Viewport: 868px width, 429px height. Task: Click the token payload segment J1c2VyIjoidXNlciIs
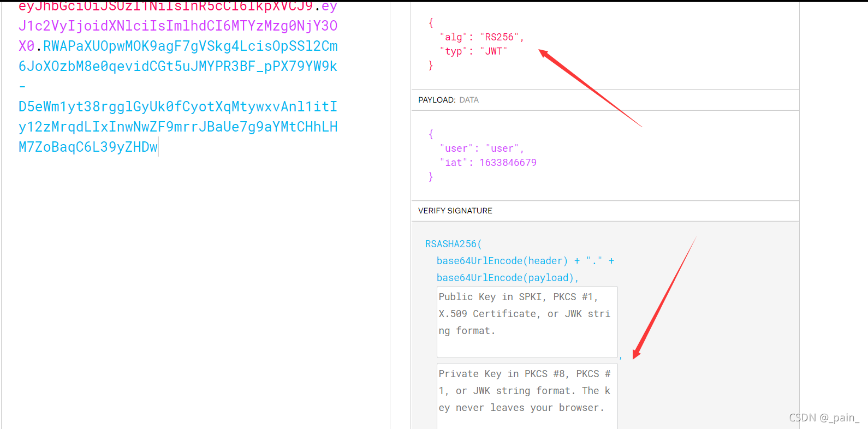178,26
